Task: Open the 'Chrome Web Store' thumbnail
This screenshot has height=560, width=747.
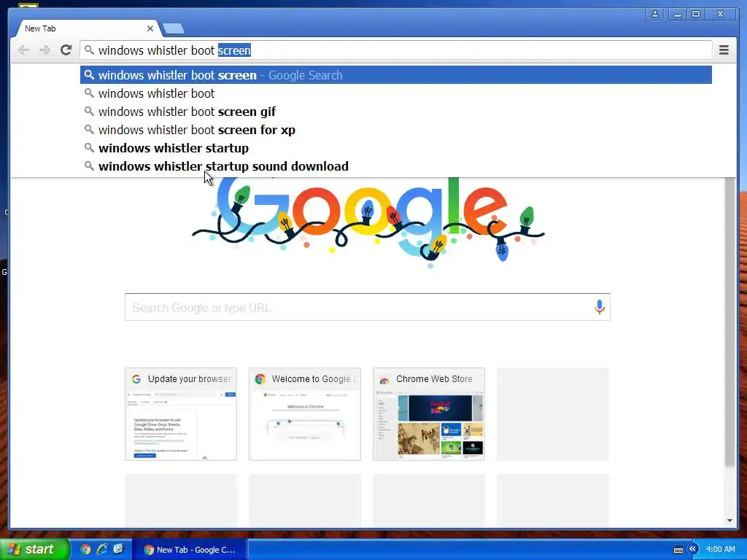Action: [x=429, y=414]
